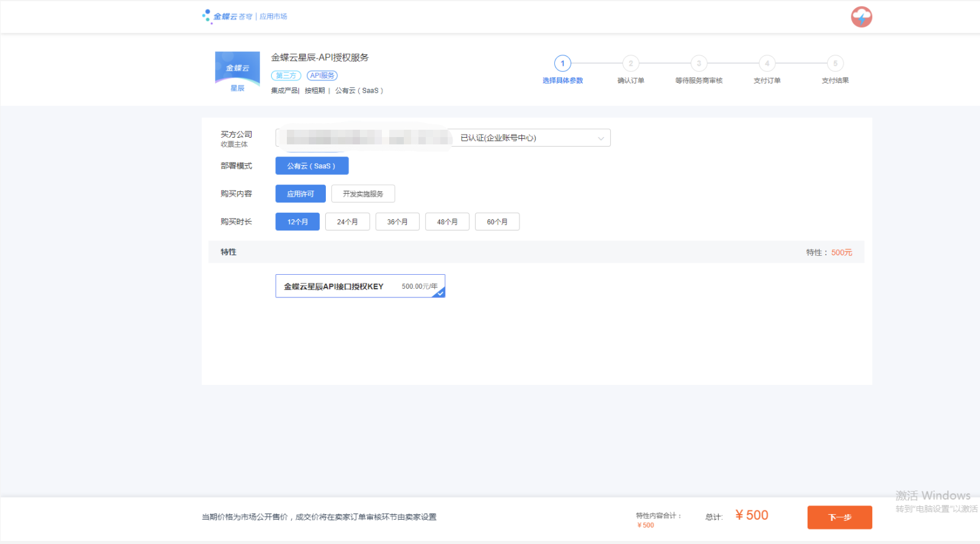Select 应用许可 purchase content
Screen dimensions: 980x544
coord(300,194)
